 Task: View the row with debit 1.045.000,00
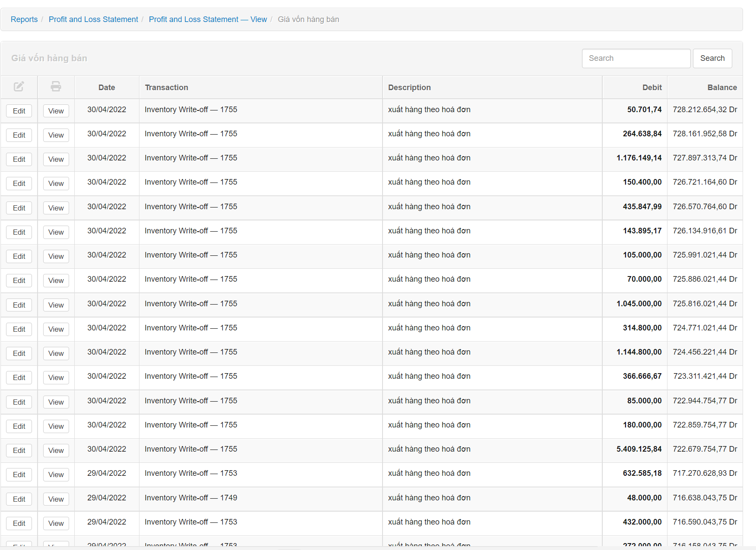[x=56, y=305]
